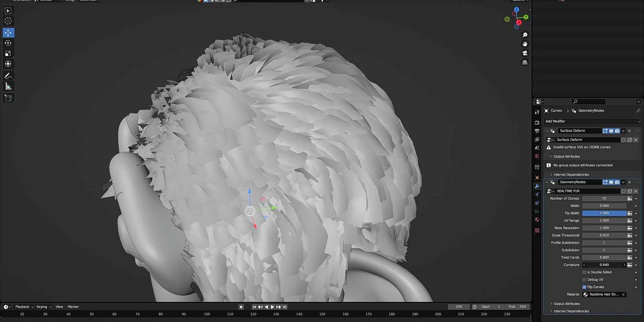Collapse the Surface Deform Output Attributes section
644x322 pixels.
566,157
